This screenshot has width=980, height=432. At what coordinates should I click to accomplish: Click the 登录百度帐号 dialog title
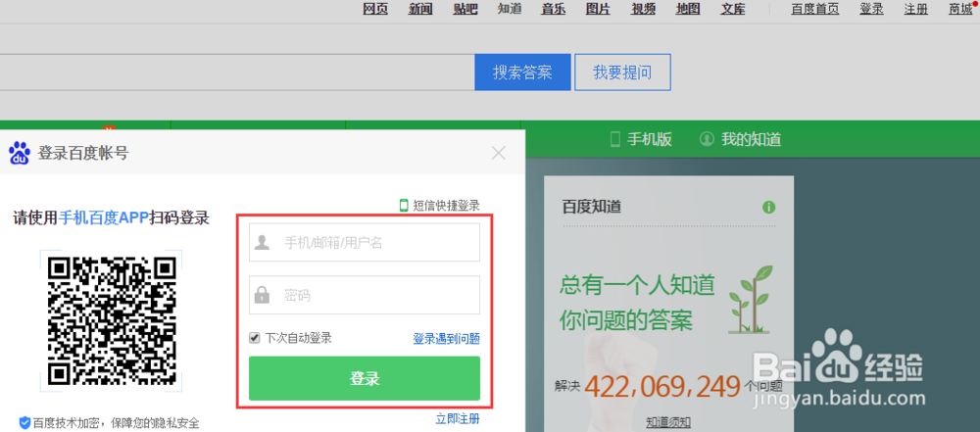(83, 153)
